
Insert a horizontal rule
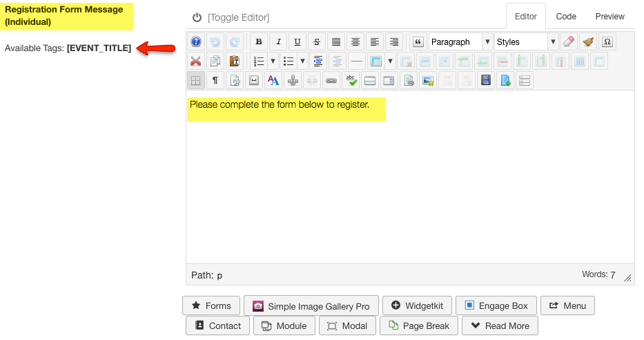coord(357,62)
